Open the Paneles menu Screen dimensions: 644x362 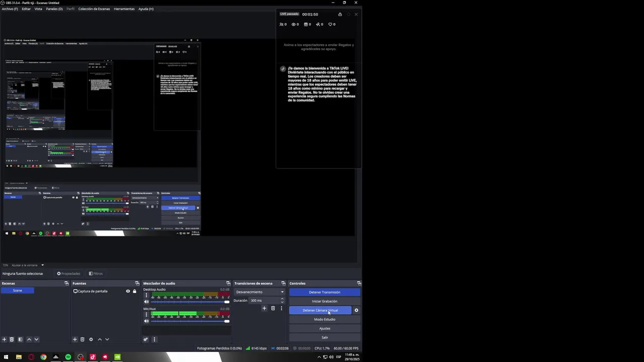pyautogui.click(x=54, y=9)
